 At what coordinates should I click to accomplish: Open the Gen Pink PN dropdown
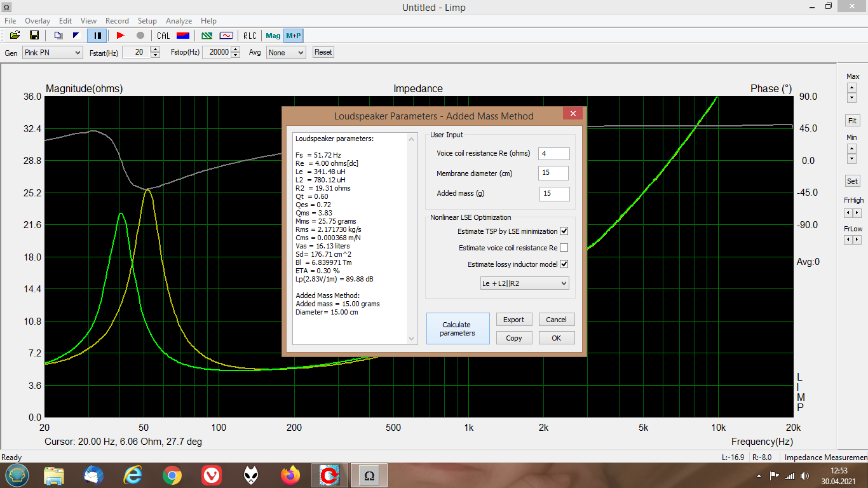pos(53,53)
